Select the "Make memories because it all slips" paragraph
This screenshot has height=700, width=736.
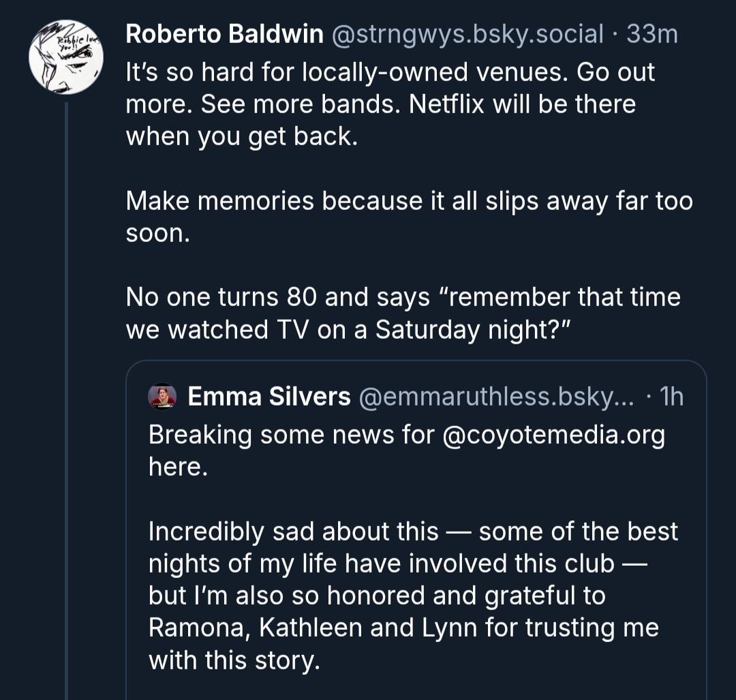pos(409,201)
